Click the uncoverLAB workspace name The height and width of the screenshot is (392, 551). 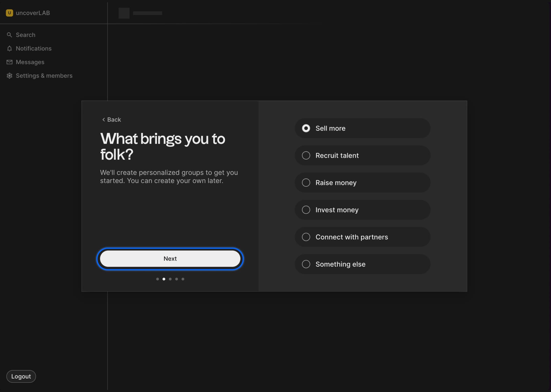(x=33, y=13)
